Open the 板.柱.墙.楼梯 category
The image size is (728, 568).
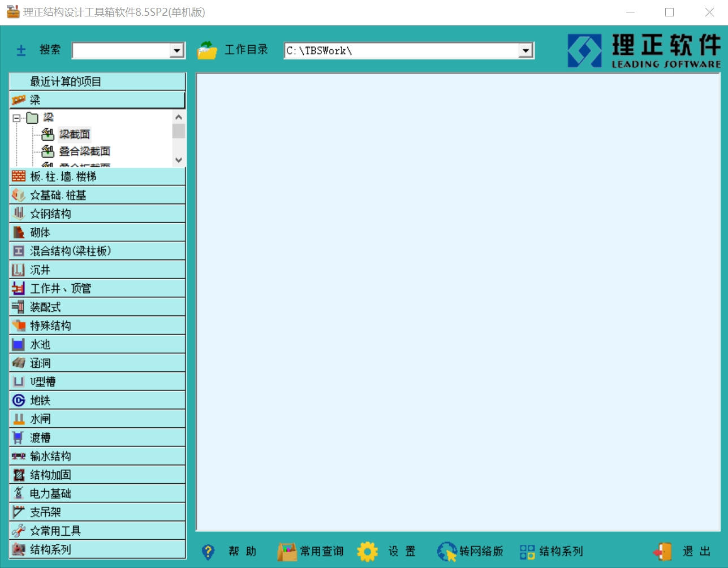click(97, 176)
